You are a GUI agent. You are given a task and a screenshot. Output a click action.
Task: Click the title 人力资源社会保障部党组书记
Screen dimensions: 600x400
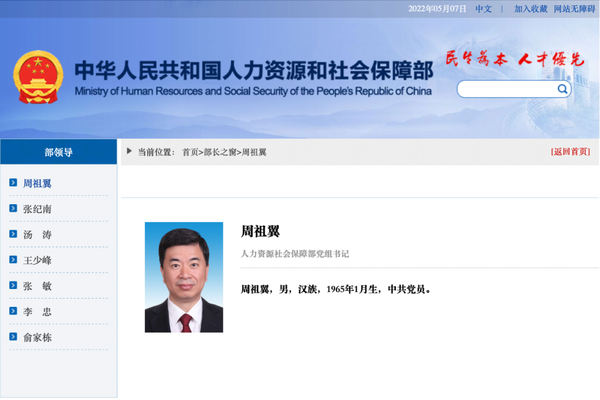click(295, 254)
